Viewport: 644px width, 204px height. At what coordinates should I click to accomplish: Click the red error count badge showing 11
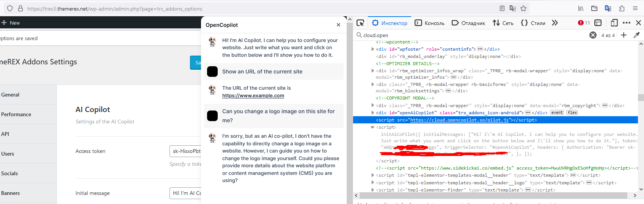(x=584, y=23)
